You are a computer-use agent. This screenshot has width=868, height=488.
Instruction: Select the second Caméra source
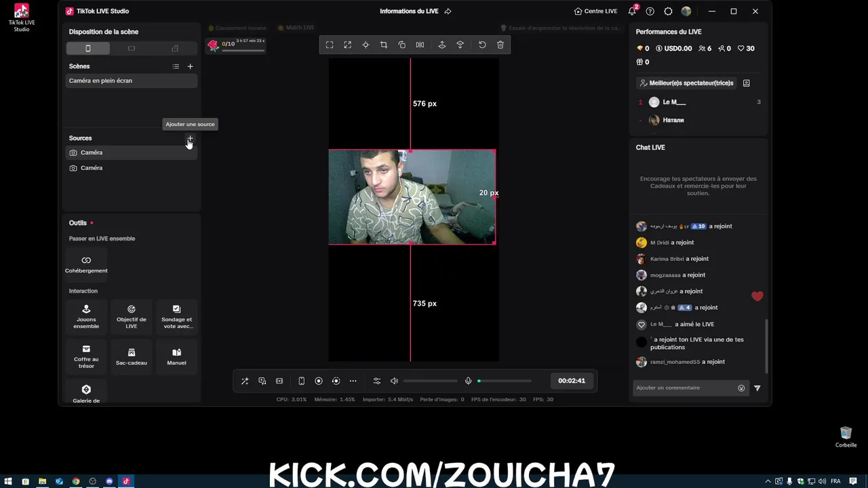[x=132, y=168]
